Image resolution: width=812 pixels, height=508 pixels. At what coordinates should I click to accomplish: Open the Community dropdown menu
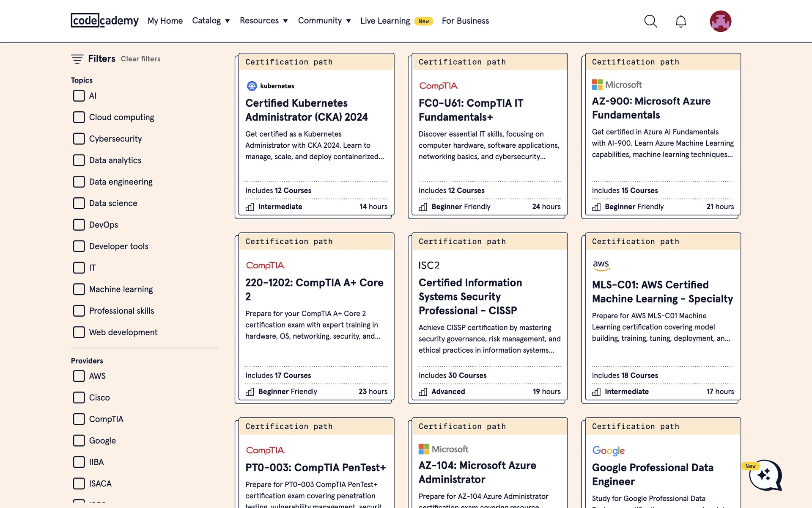[x=324, y=21]
